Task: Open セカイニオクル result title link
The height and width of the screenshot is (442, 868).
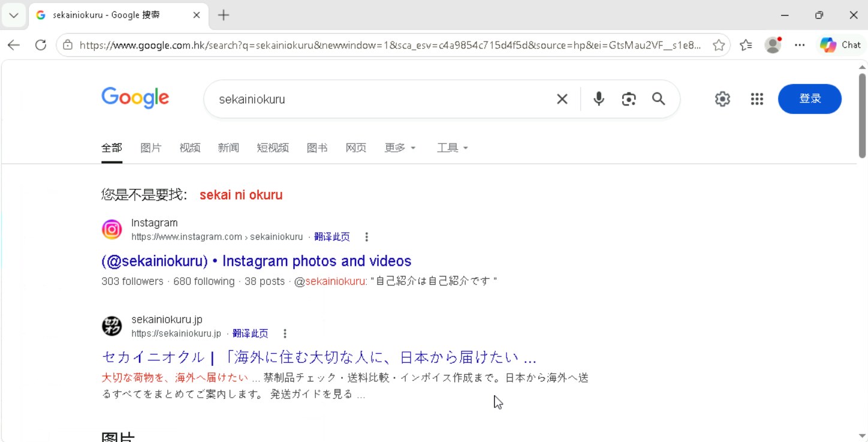Action: click(x=319, y=358)
